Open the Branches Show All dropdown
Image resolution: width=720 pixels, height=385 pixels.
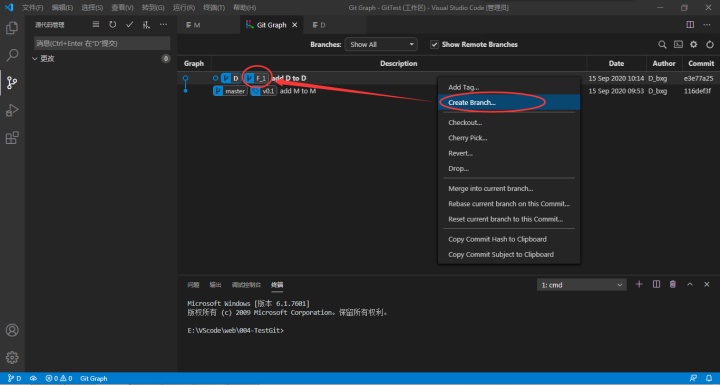coord(381,45)
